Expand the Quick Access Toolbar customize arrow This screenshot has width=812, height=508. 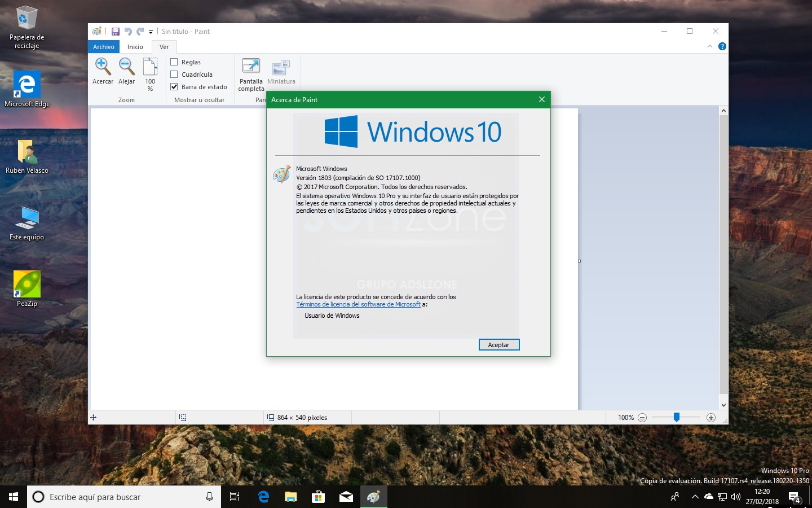point(151,32)
